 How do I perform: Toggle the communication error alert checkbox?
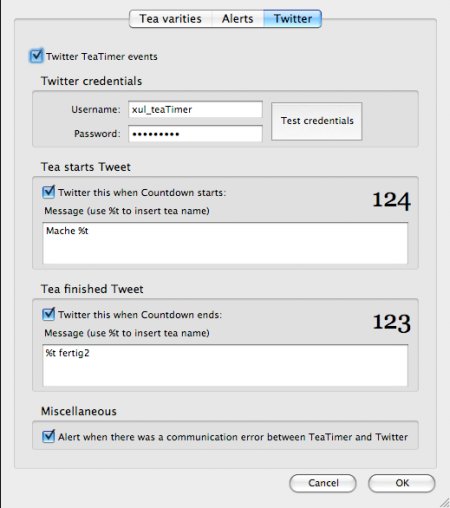tap(49, 436)
